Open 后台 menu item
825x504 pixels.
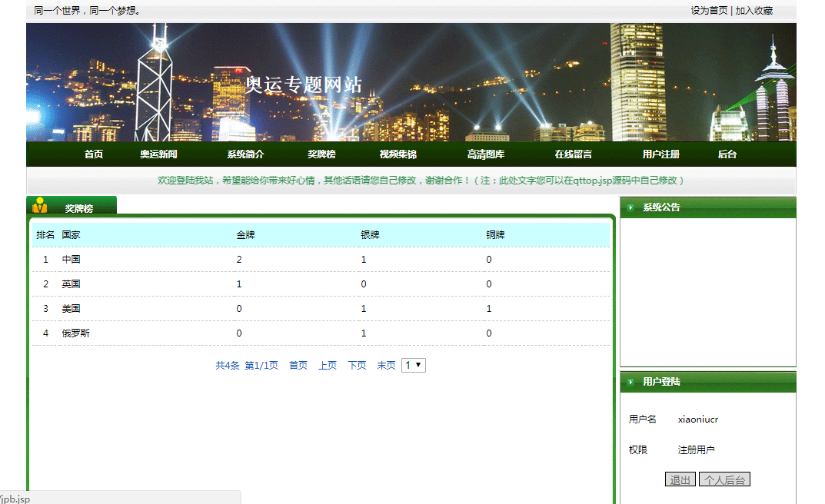click(727, 154)
